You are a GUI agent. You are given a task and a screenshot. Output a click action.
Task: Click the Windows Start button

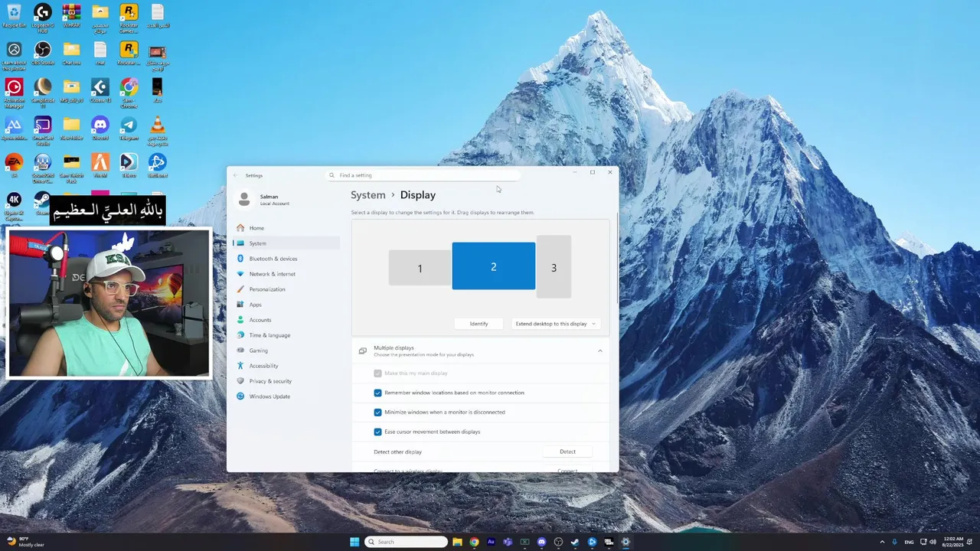pos(354,542)
